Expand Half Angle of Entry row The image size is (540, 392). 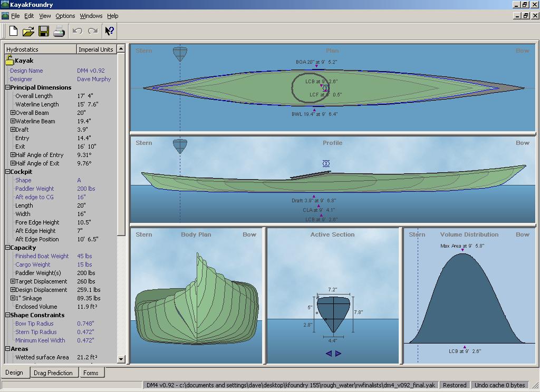[x=13, y=155]
